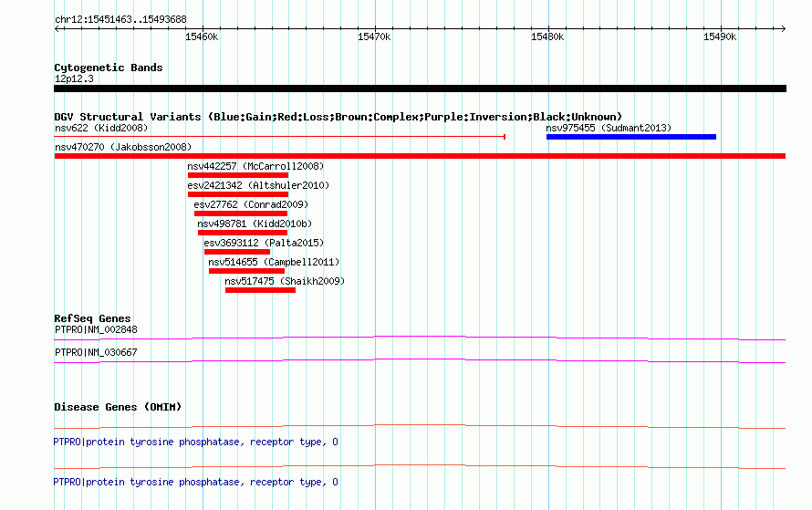
Task: Click the left arrow of the ruler
Action: pyautogui.click(x=57, y=28)
